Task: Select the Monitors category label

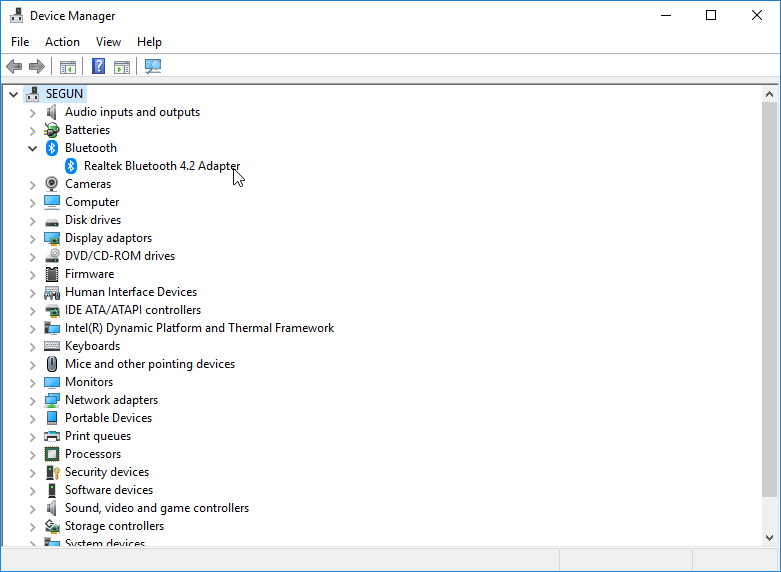Action: pyautogui.click(x=89, y=382)
